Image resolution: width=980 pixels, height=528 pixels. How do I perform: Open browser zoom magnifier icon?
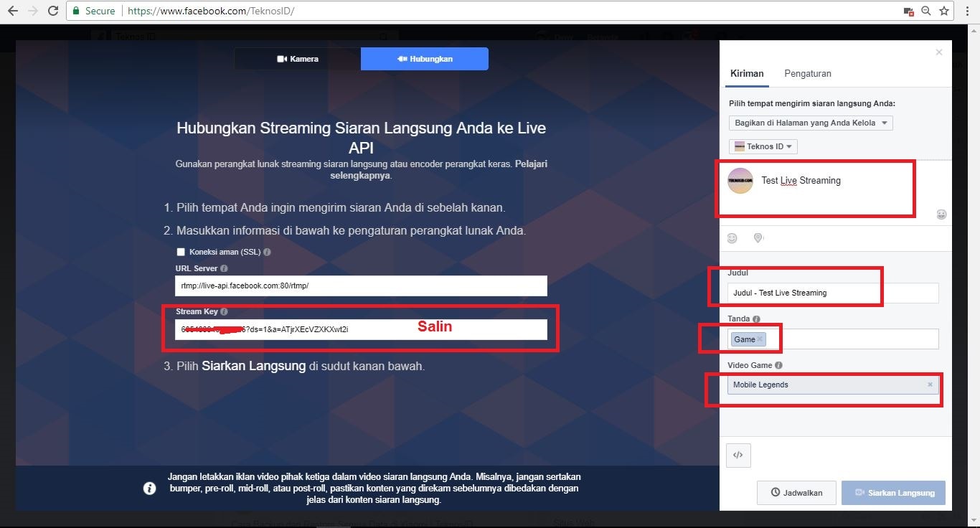pos(926,11)
